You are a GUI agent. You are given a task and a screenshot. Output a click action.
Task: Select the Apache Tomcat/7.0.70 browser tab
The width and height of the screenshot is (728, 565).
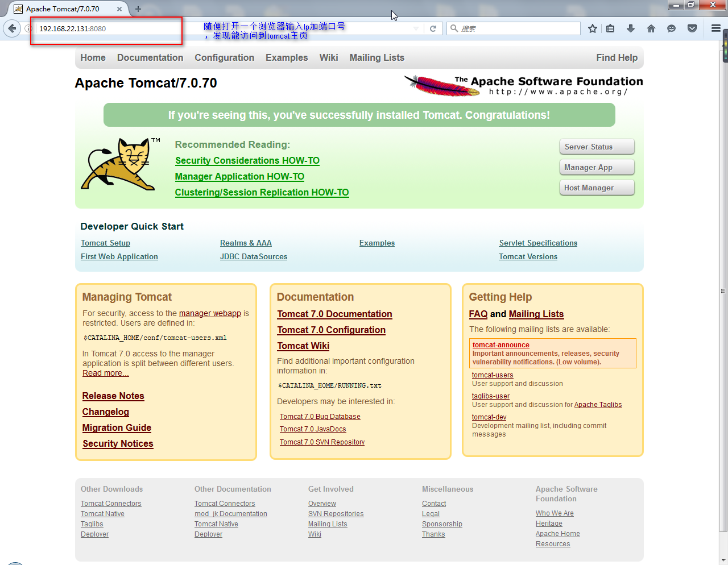(x=67, y=9)
